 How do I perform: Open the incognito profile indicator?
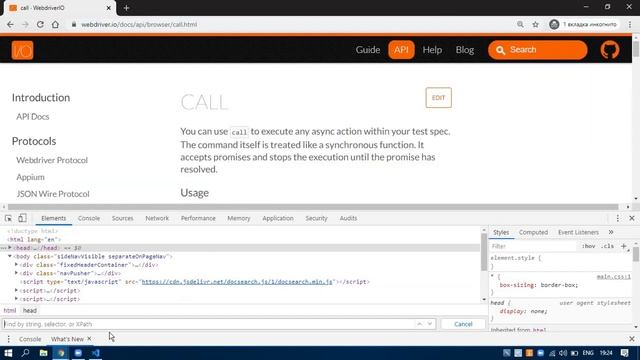583,24
